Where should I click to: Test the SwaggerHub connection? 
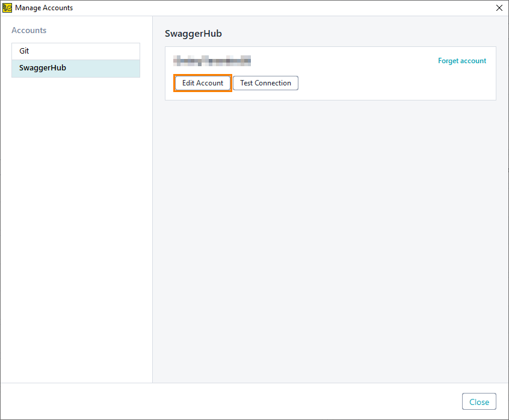(265, 83)
